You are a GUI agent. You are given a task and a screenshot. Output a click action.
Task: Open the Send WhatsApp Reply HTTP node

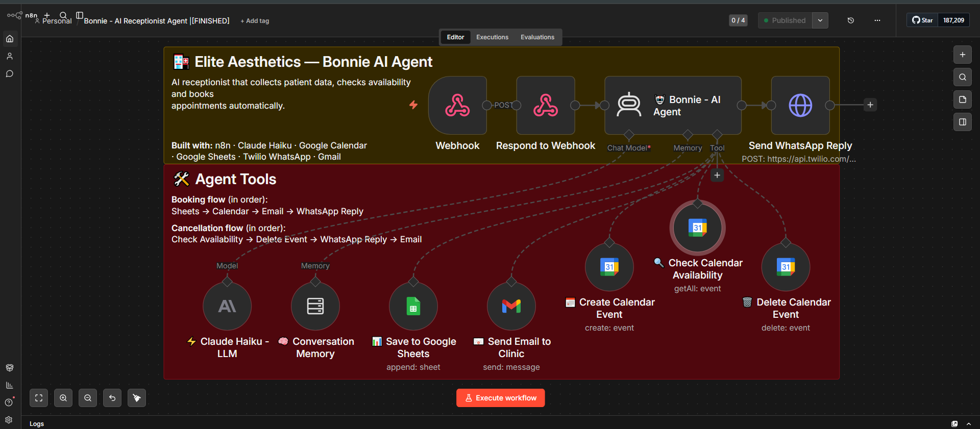(x=800, y=106)
